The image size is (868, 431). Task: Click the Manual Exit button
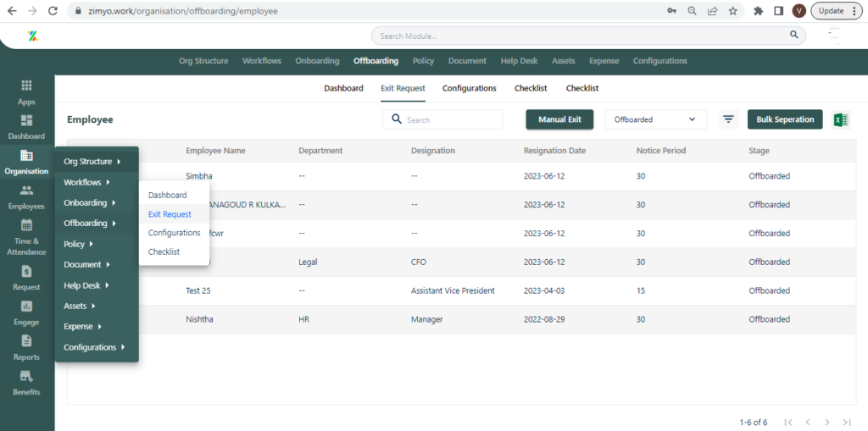[x=559, y=119]
